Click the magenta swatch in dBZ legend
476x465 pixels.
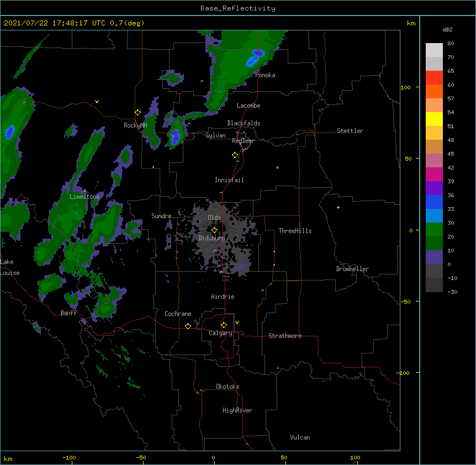point(434,174)
